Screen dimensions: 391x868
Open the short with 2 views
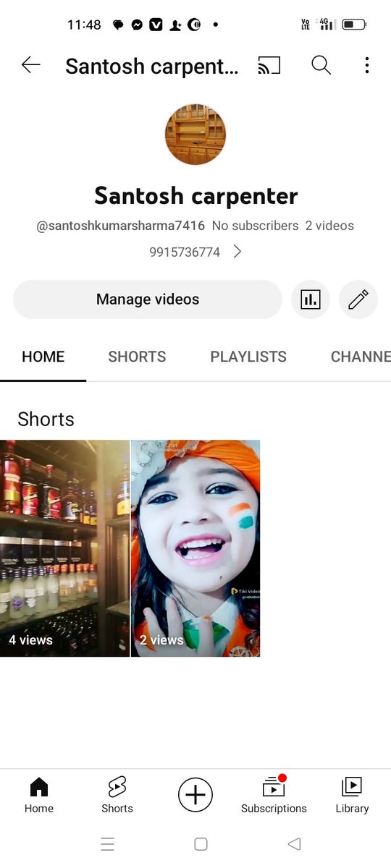pyautogui.click(x=195, y=548)
